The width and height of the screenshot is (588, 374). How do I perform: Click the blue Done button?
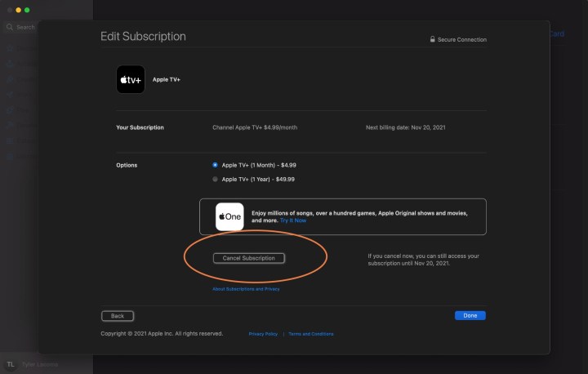coord(470,315)
